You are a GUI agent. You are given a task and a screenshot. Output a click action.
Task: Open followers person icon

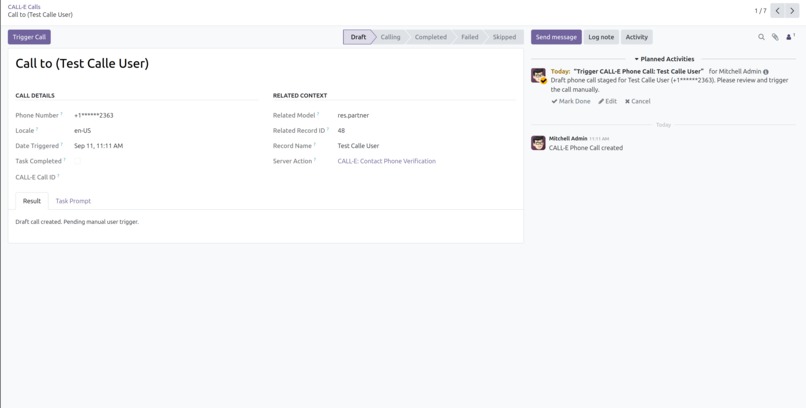pos(790,37)
